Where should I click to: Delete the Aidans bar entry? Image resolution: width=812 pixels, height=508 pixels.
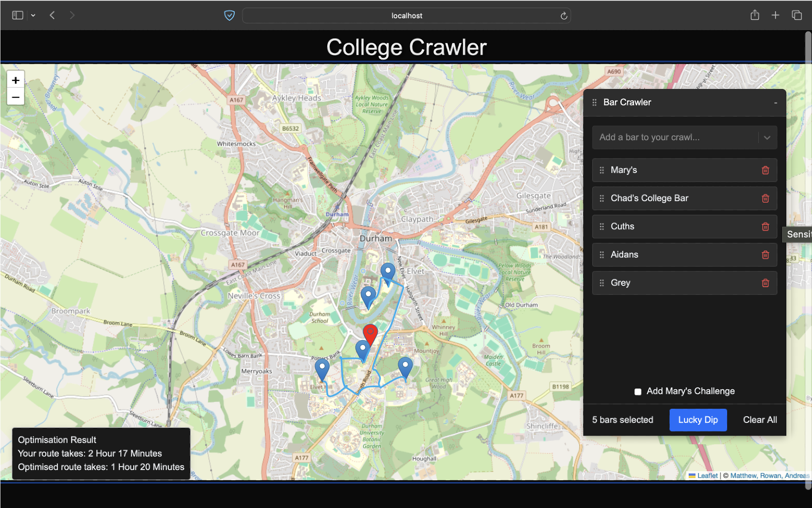765,254
